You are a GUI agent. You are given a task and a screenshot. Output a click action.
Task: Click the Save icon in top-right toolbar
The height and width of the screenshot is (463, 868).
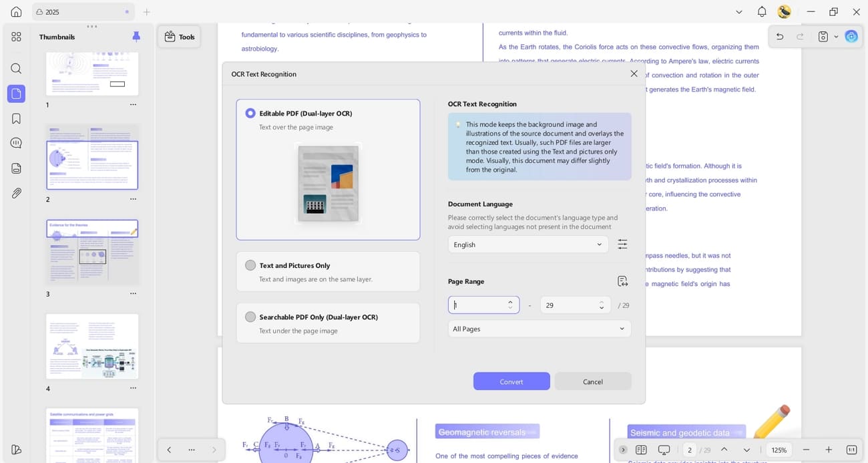[823, 37]
